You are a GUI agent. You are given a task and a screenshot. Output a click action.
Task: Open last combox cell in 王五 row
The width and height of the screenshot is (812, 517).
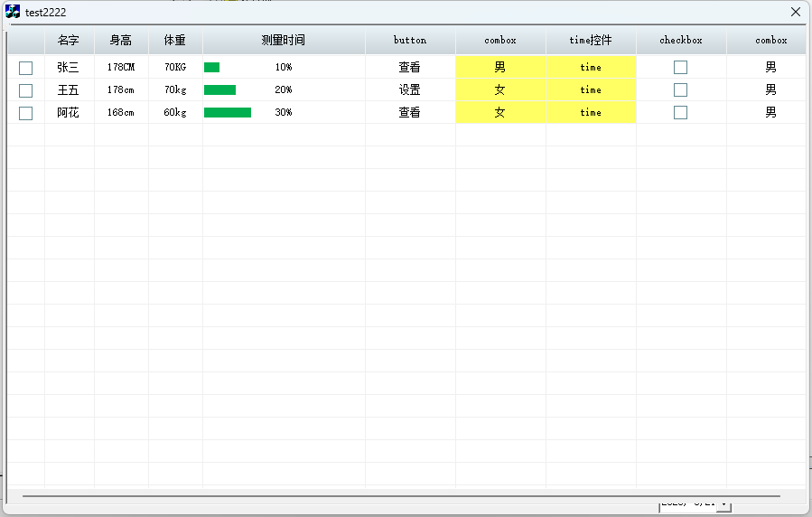tap(768, 89)
